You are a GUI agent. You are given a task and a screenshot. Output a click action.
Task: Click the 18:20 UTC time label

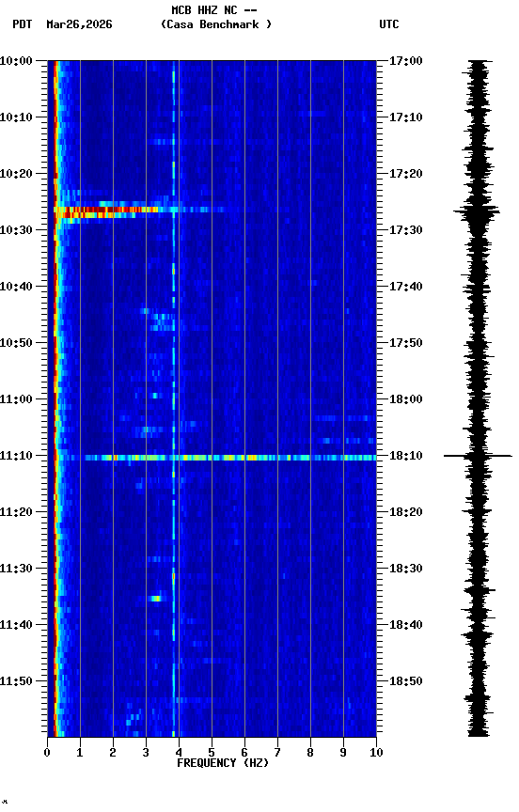[x=406, y=512]
